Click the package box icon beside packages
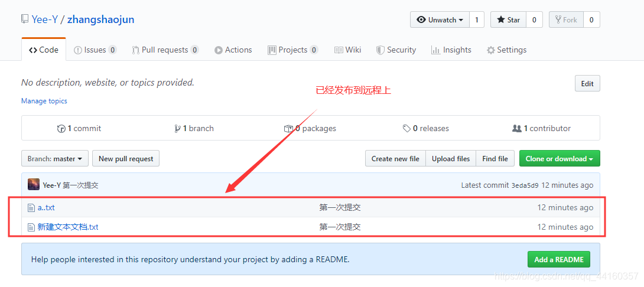Screen dimensions: 644x287 pos(288,129)
